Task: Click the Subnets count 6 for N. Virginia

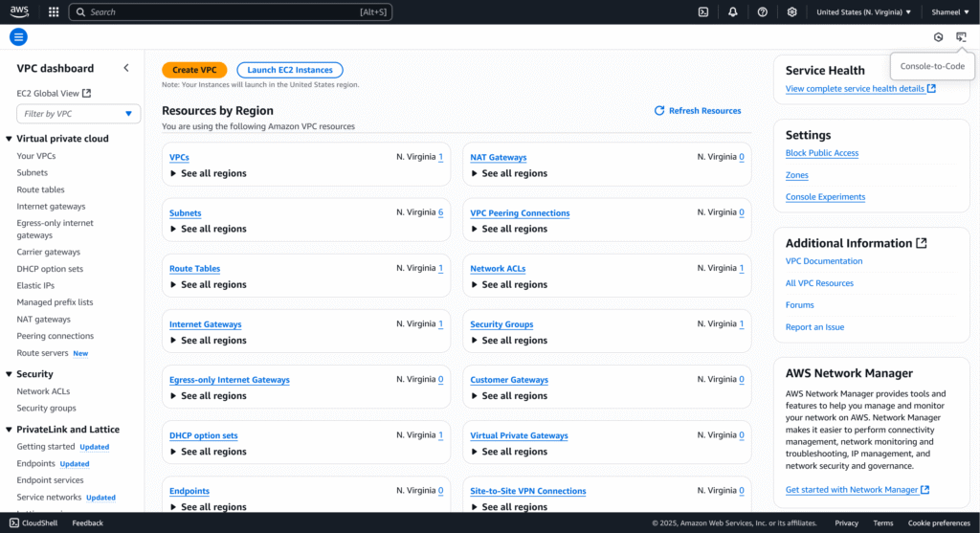Action: (440, 212)
